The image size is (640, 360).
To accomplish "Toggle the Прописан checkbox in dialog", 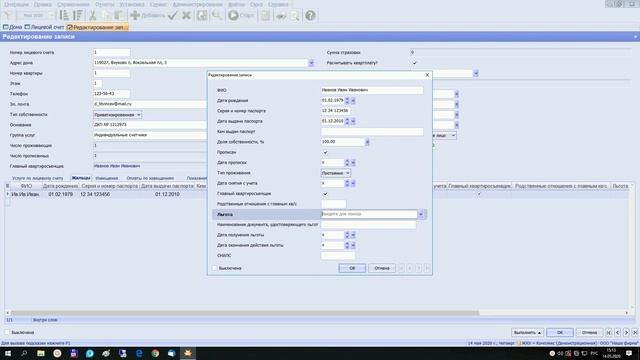I will [x=325, y=152].
